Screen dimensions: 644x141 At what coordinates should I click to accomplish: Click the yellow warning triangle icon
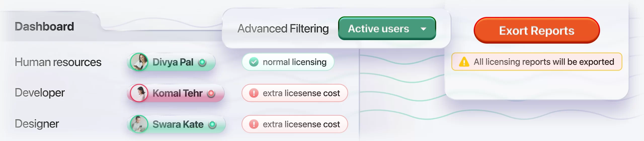click(x=464, y=62)
